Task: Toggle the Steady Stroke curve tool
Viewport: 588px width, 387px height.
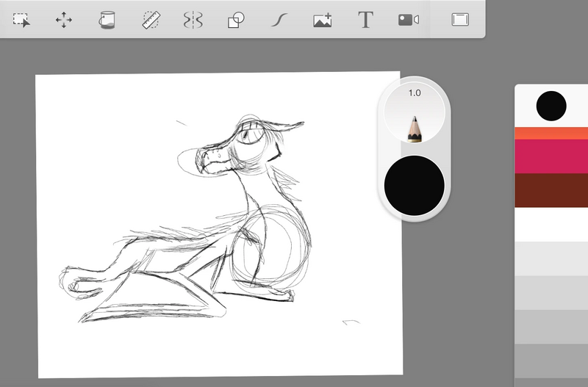Action: [x=279, y=20]
